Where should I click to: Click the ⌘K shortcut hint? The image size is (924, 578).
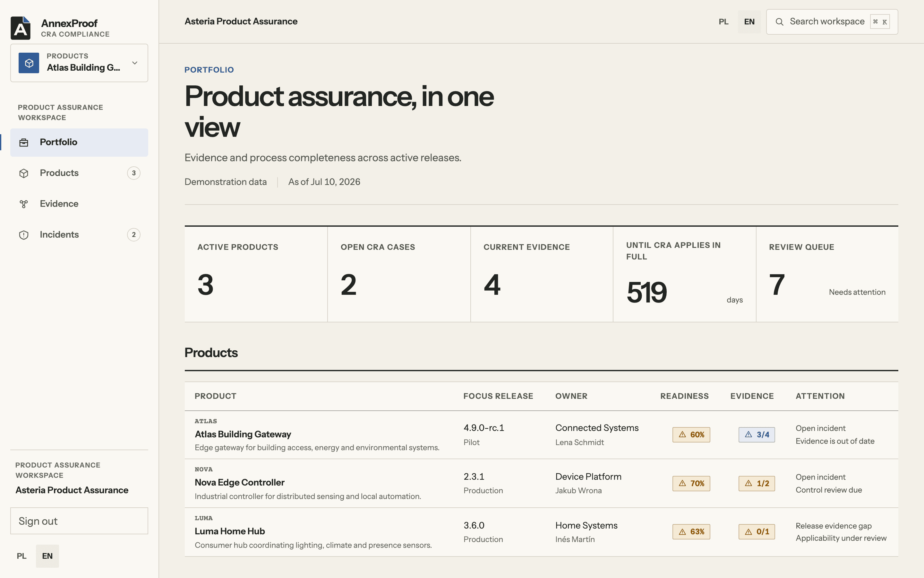[x=880, y=22]
